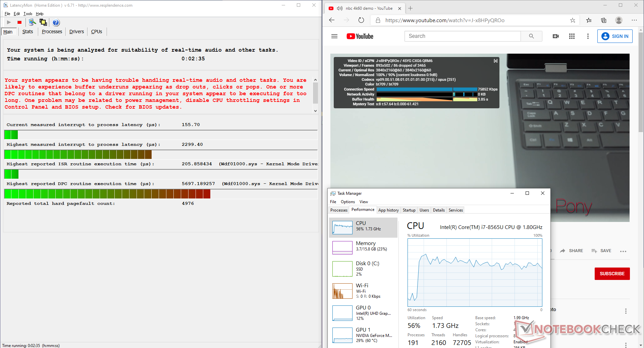Click the SHARE button under the video
The height and width of the screenshot is (348, 644).
[572, 251]
